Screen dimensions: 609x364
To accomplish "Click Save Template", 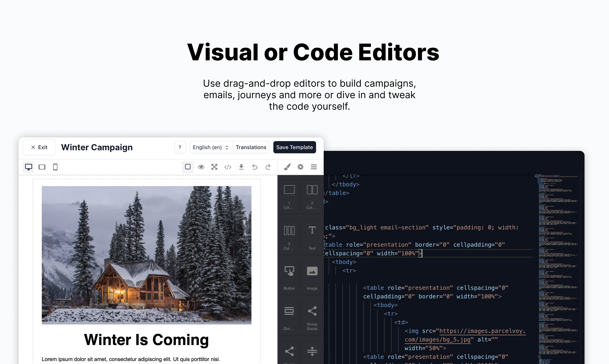I will (294, 147).
